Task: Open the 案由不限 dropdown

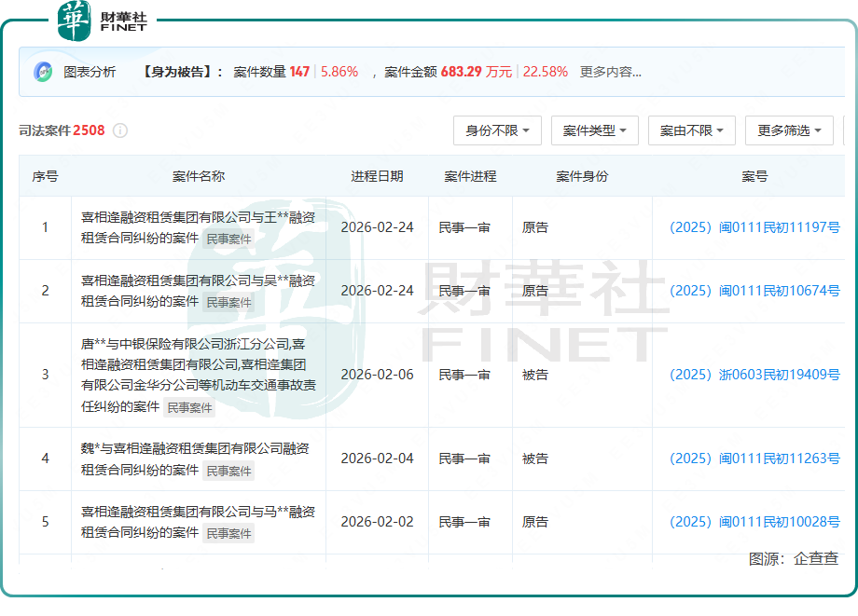Action: tap(691, 130)
